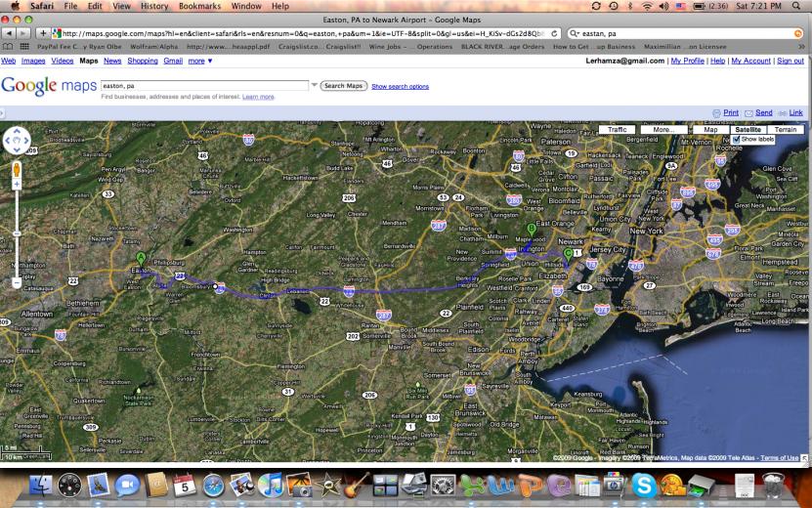Viewport: 812px width, 508px height.
Task: Expand the 'more' Google services dropdown
Action: point(200,61)
